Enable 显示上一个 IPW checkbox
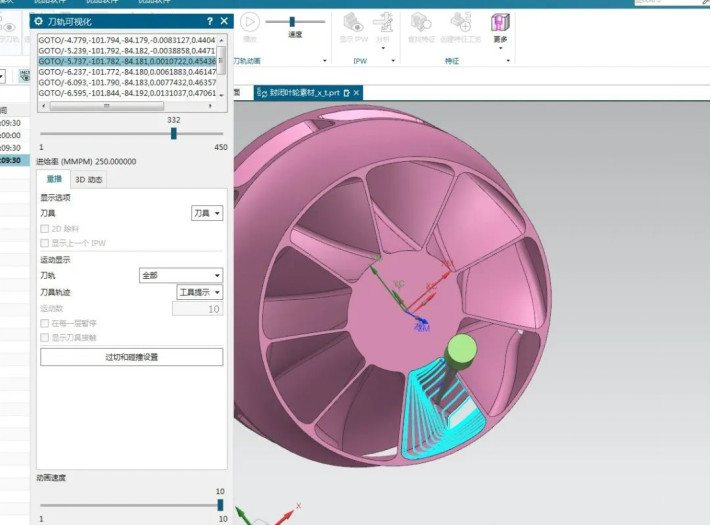This screenshot has height=525, width=711. click(44, 243)
